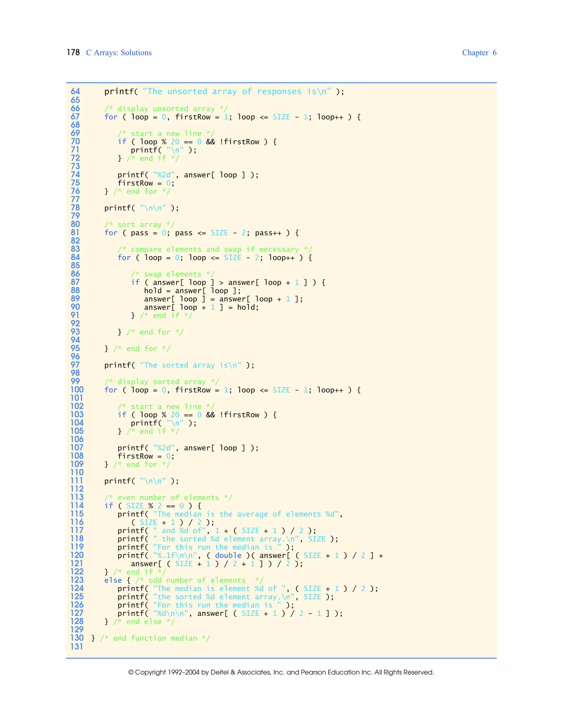Click the header text 'C Arrays: Solutions'
Image resolution: width=563 pixels, height=728 pixels.
(x=119, y=53)
